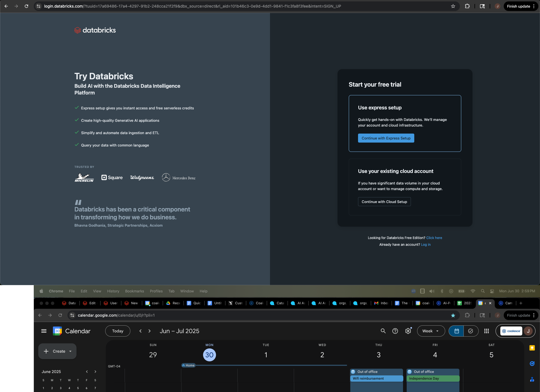The width and height of the screenshot is (540, 392).
Task: Open Control Center in the menu bar
Action: [492, 291]
